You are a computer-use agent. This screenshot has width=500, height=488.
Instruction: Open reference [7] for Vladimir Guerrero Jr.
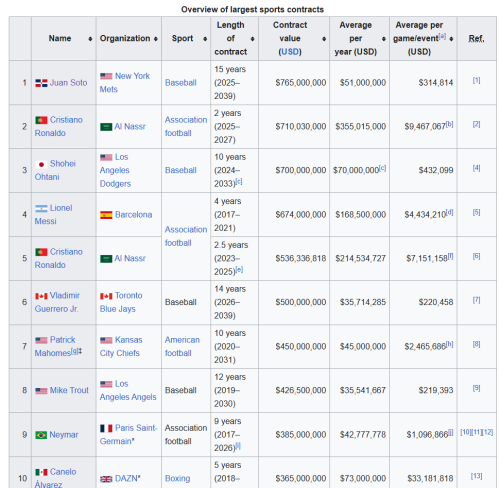(x=476, y=300)
